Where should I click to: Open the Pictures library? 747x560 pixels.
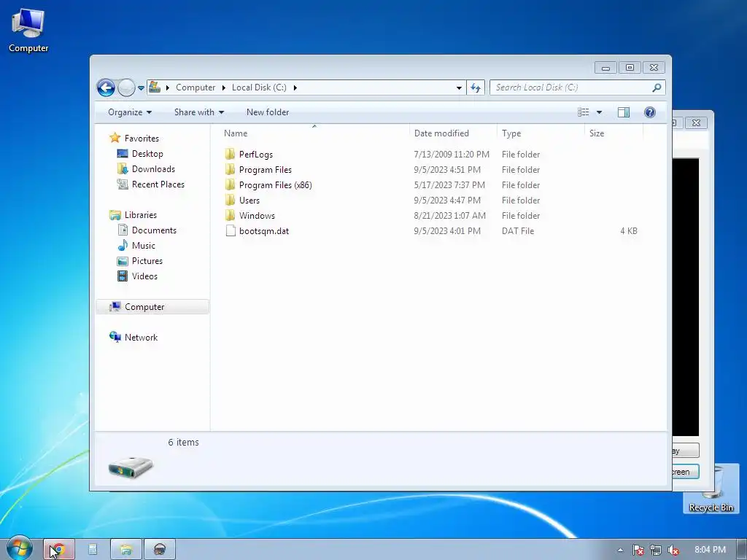147,261
